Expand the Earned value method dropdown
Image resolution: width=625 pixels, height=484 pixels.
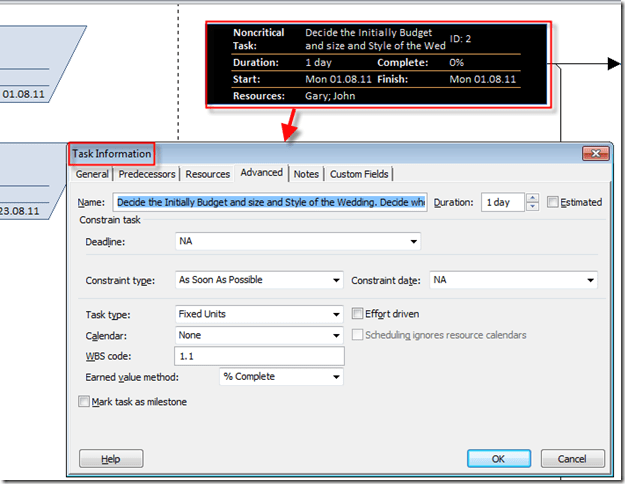point(336,377)
